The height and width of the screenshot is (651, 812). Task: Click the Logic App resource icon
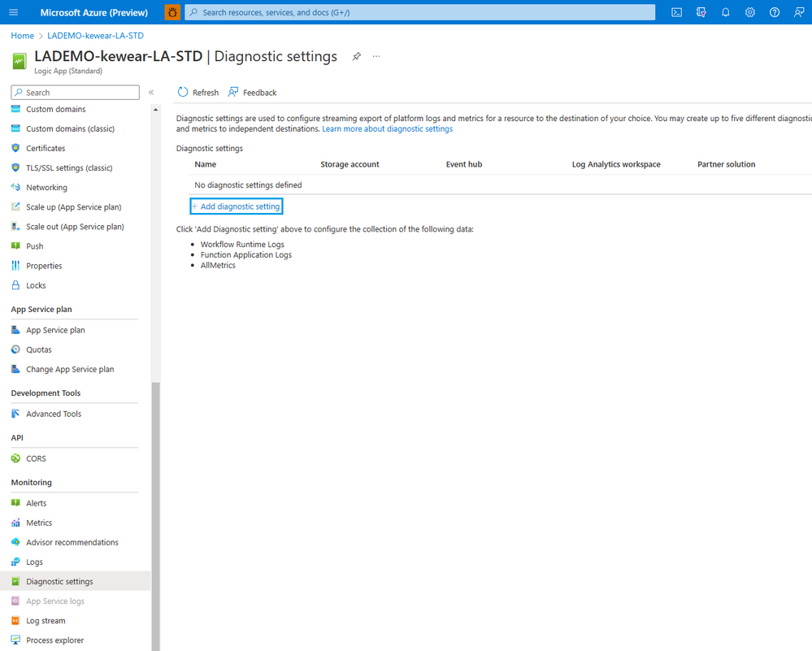pos(20,61)
